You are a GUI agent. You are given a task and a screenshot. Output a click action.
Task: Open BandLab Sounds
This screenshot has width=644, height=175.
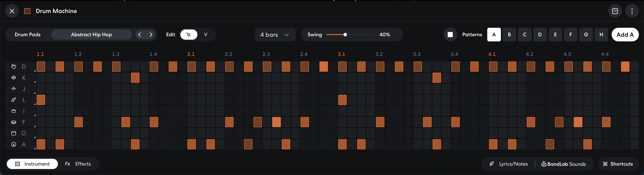[x=563, y=164]
